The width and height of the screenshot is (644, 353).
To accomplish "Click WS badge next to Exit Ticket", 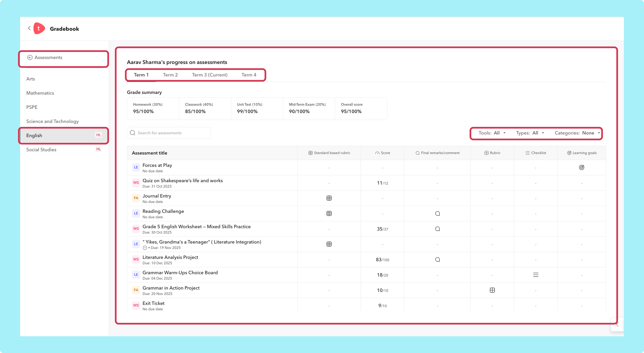I will (136, 306).
